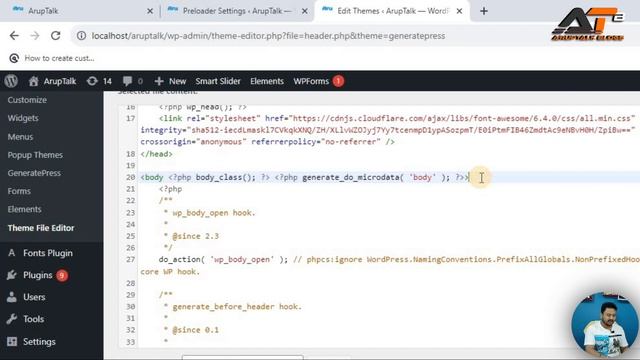Open Elements in the sidebar submenu
Screen dimensions: 640x360
pos(24,209)
